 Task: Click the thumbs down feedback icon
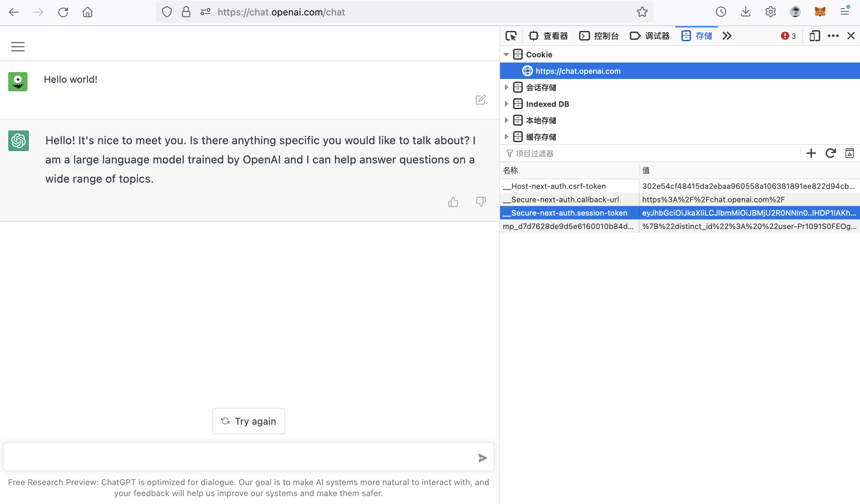point(480,202)
